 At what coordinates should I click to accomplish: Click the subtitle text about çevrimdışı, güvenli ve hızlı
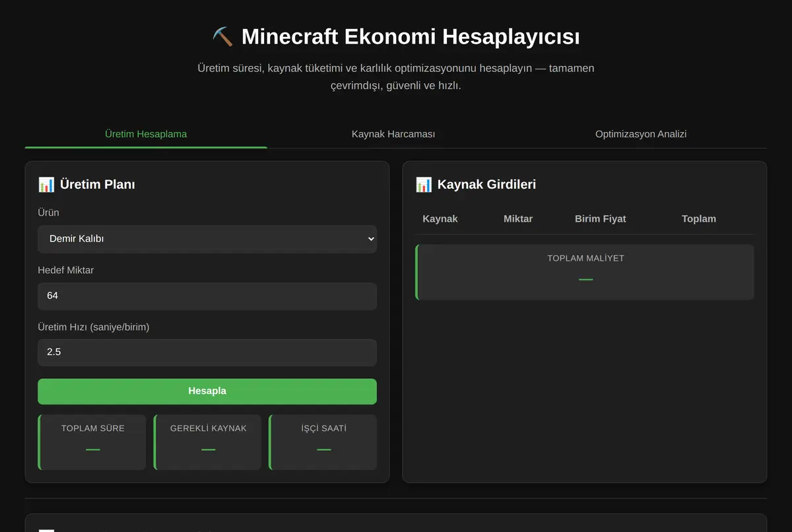tap(396, 77)
